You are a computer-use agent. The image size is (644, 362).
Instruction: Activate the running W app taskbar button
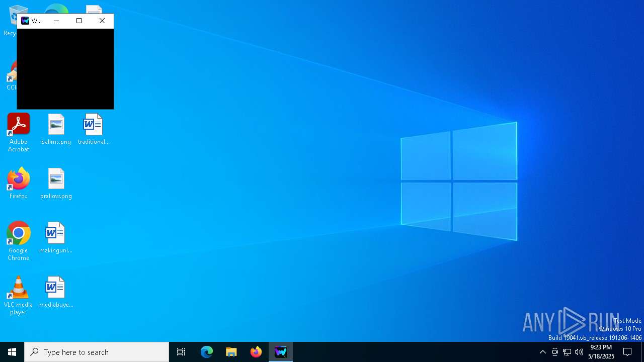click(281, 352)
